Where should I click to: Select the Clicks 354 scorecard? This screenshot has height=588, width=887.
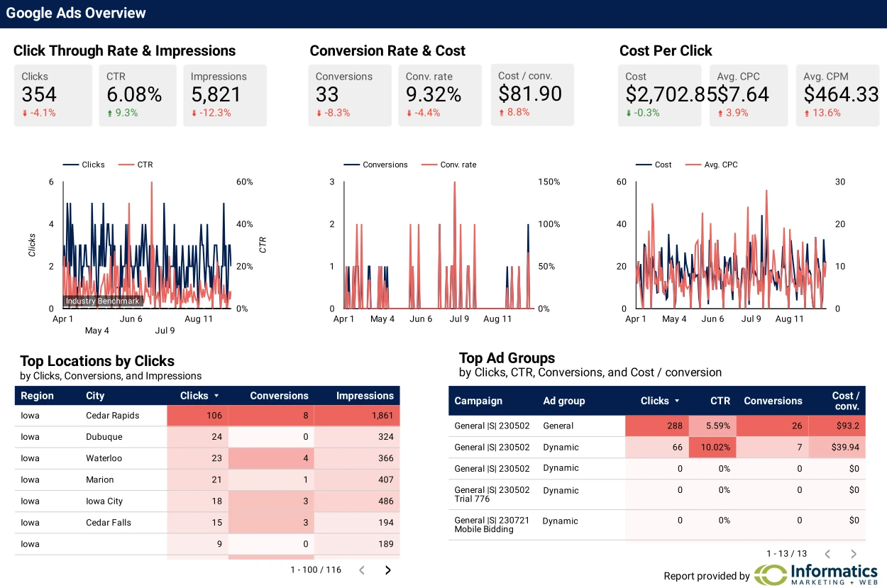pyautogui.click(x=53, y=96)
